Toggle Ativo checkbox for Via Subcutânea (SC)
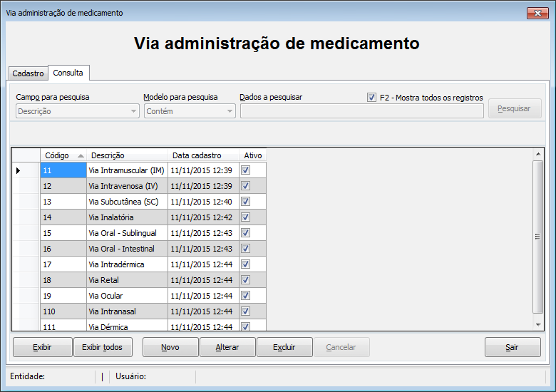This screenshot has height=392, width=556. pos(246,201)
